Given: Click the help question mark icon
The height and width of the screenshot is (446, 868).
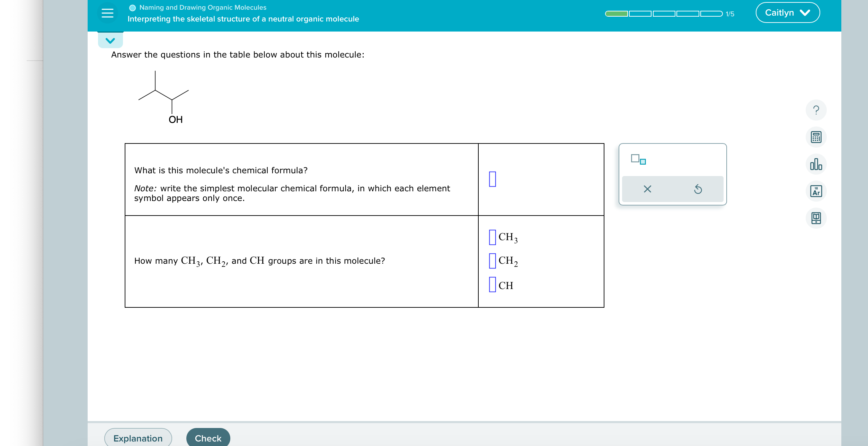Looking at the screenshot, I should [816, 110].
